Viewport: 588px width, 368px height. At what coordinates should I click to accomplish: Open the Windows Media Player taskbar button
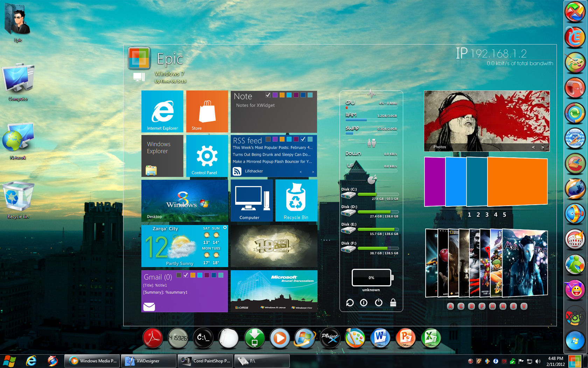coord(92,361)
